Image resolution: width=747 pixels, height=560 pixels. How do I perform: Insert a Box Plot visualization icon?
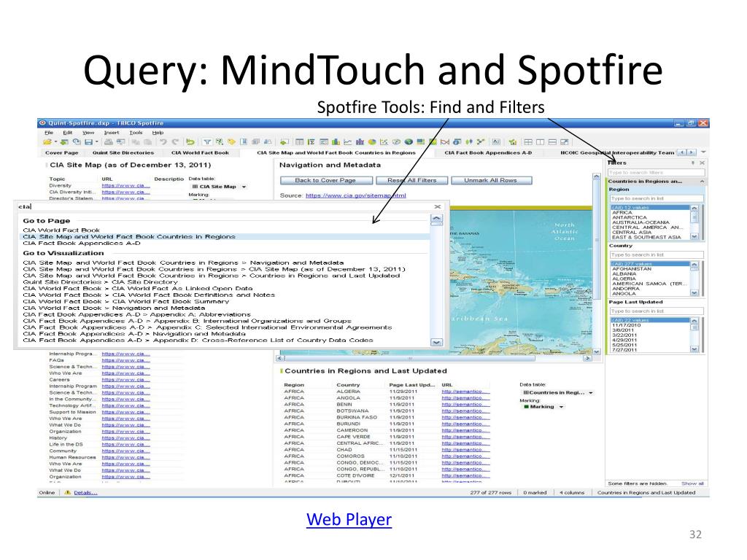pyautogui.click(x=469, y=142)
